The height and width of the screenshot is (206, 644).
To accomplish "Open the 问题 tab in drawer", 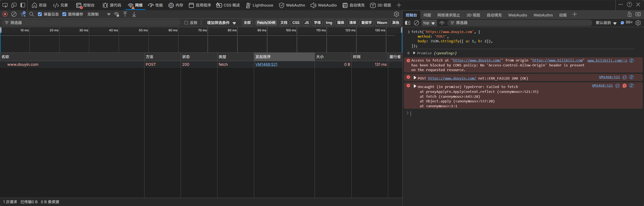I will point(427,15).
